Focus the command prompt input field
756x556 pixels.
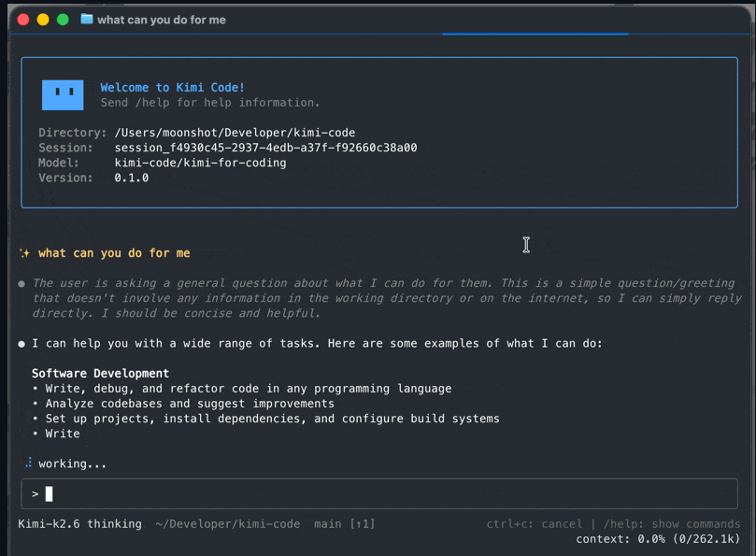(379, 493)
